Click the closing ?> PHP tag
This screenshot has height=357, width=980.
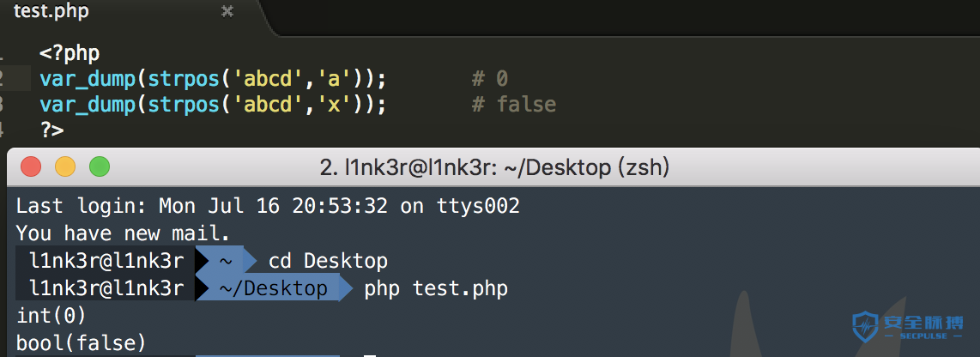pos(51,130)
